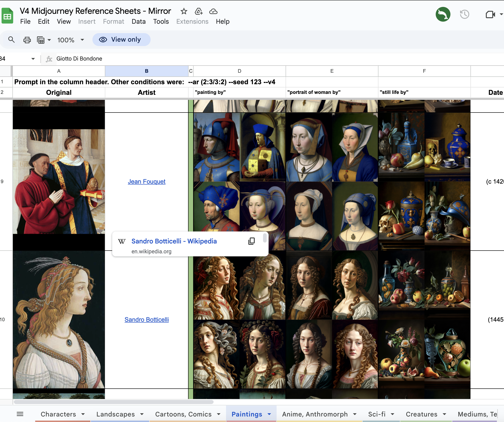Open the filter views table icon

click(x=40, y=40)
